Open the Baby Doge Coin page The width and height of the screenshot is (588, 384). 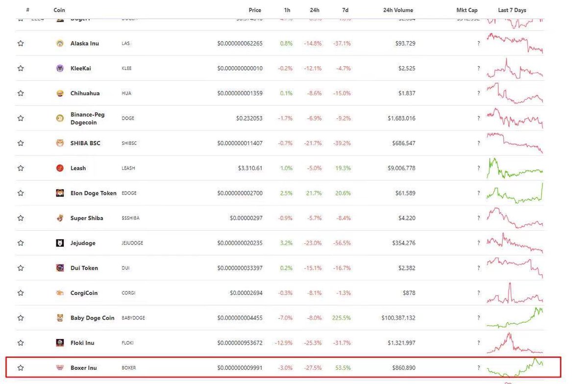pos(93,318)
